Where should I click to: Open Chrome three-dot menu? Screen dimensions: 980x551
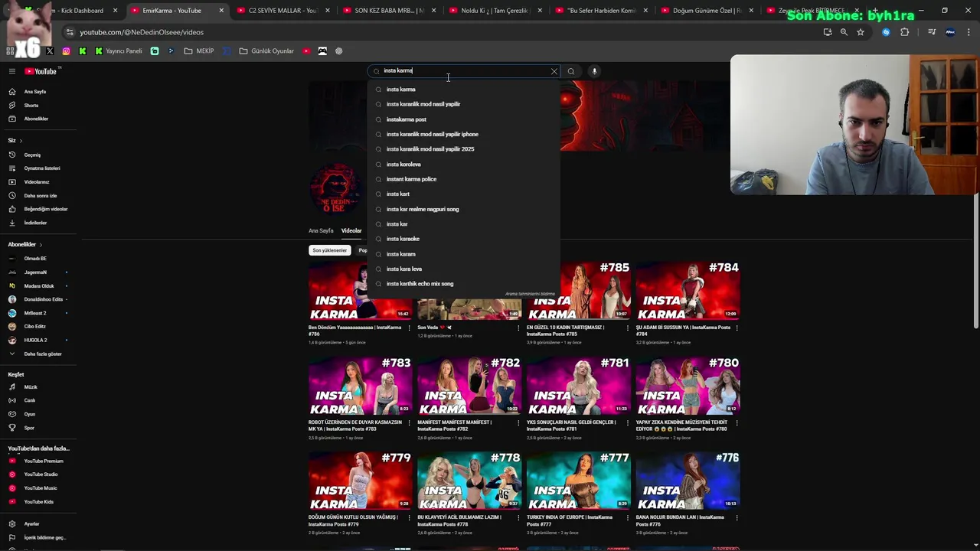(969, 32)
